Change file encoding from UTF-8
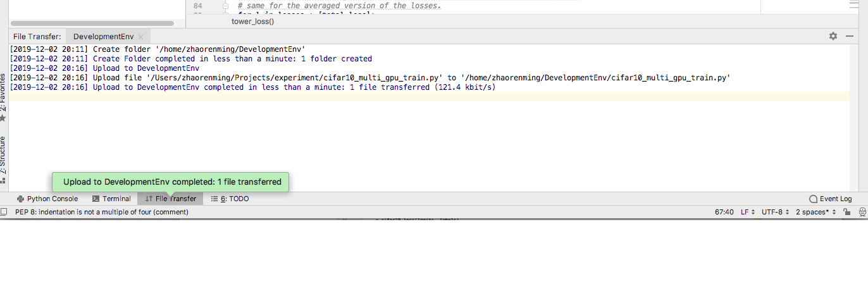This screenshot has height=291, width=868. click(x=775, y=212)
